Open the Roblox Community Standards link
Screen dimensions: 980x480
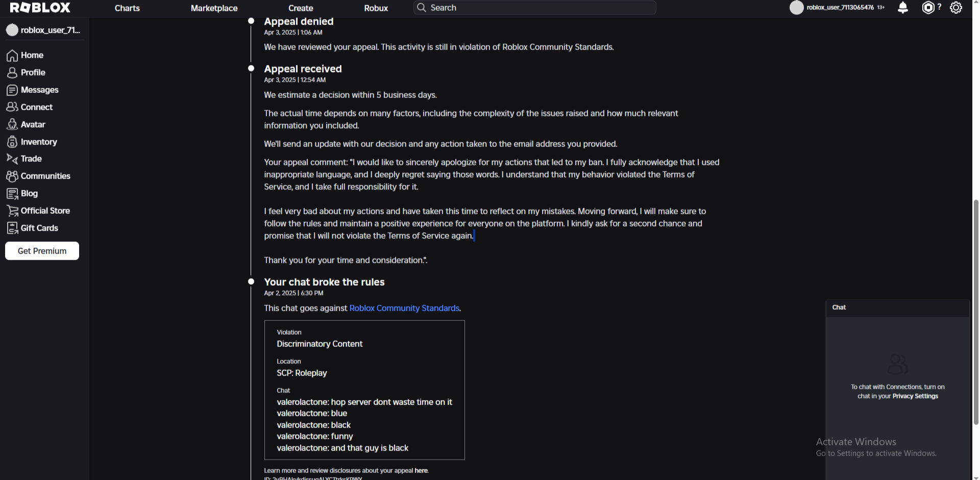(x=404, y=308)
